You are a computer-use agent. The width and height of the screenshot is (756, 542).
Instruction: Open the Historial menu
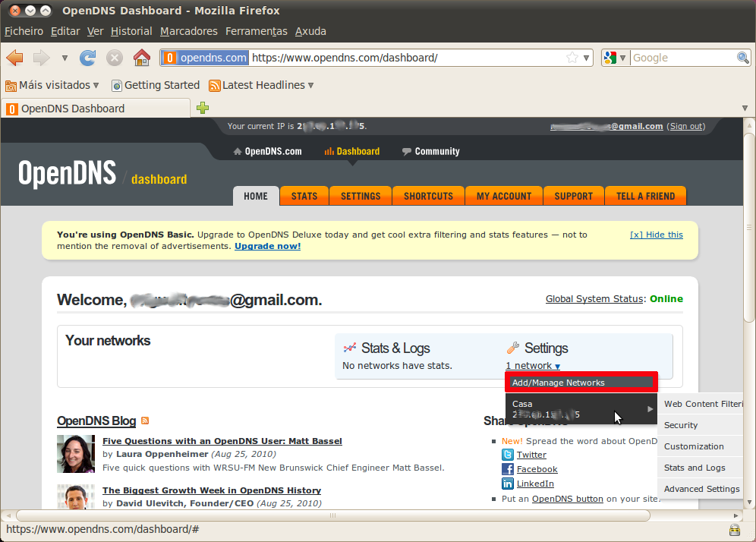coord(131,31)
